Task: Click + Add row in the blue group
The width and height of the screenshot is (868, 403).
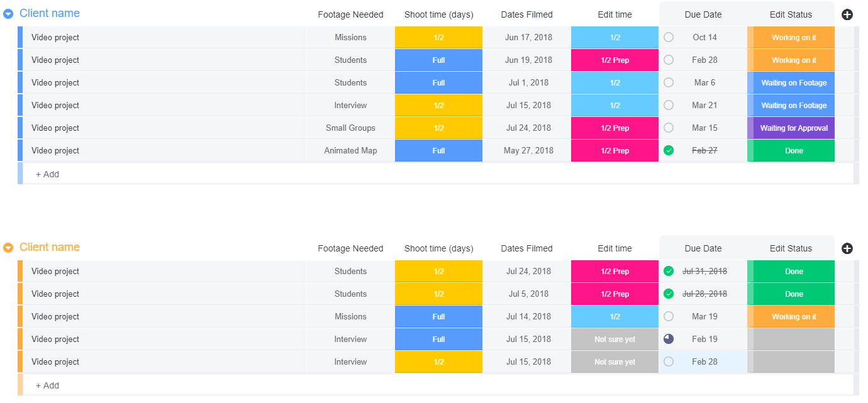Action: click(x=48, y=174)
